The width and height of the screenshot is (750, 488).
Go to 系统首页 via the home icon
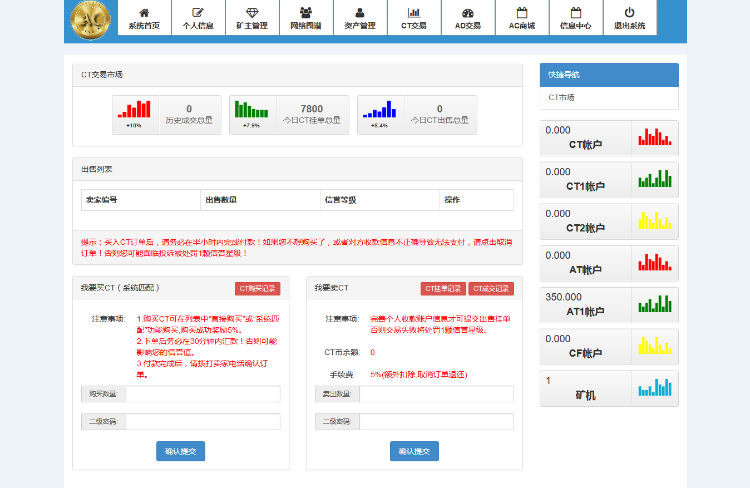pyautogui.click(x=144, y=18)
